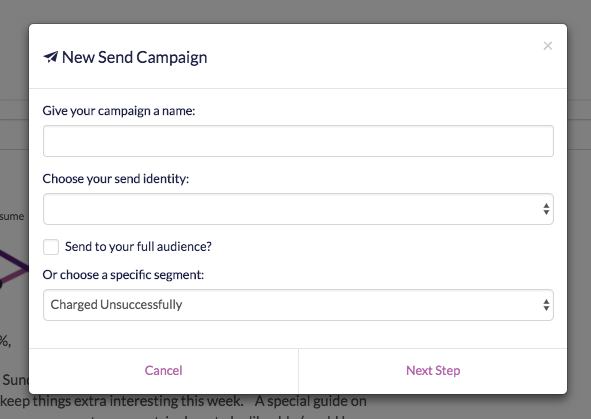
Task: Click the segment selector up-down arrows
Action: 546,305
